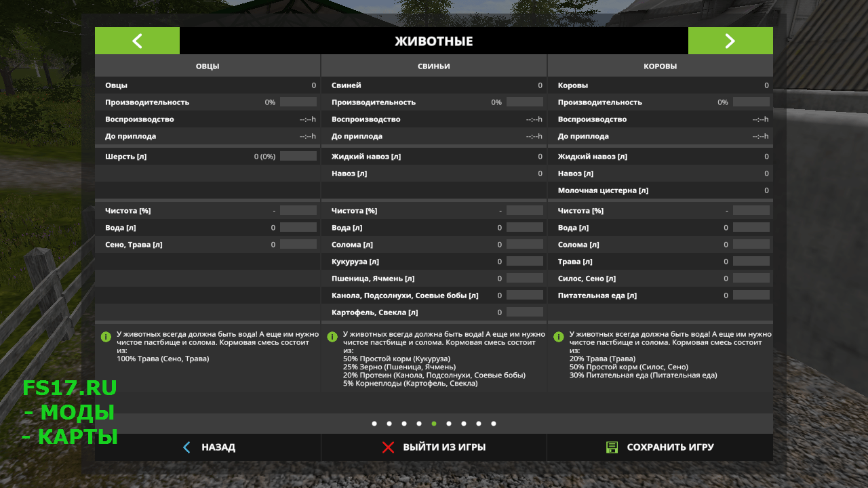Click the ОВЦЫ column header
868x488 pixels.
coord(208,66)
